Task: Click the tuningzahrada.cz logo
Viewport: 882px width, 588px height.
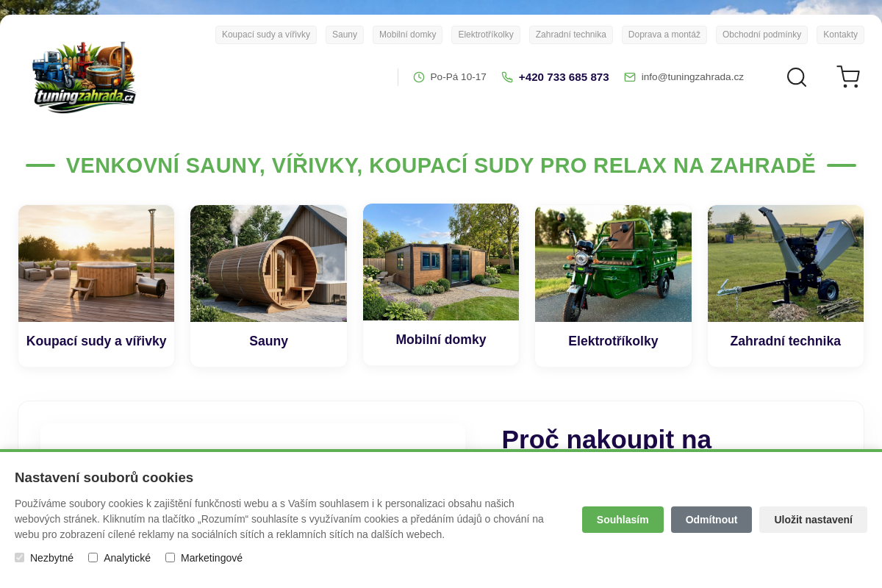Action: tap(85, 77)
